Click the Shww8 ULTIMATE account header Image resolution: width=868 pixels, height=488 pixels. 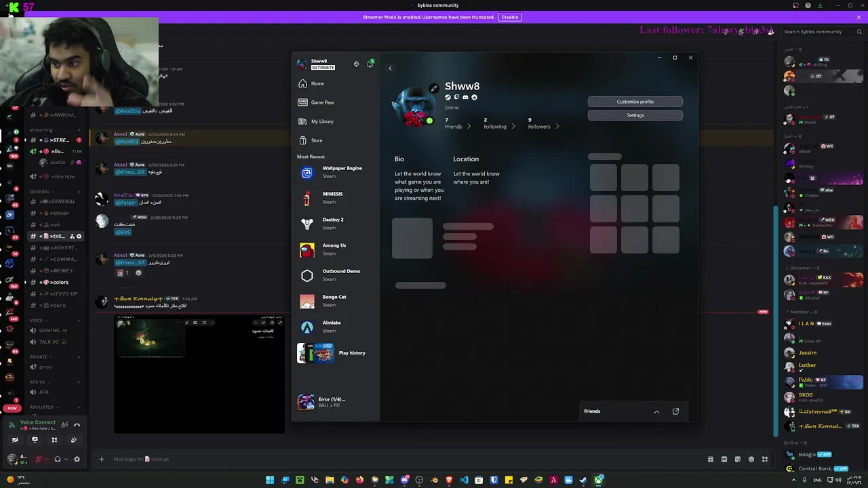317,64
